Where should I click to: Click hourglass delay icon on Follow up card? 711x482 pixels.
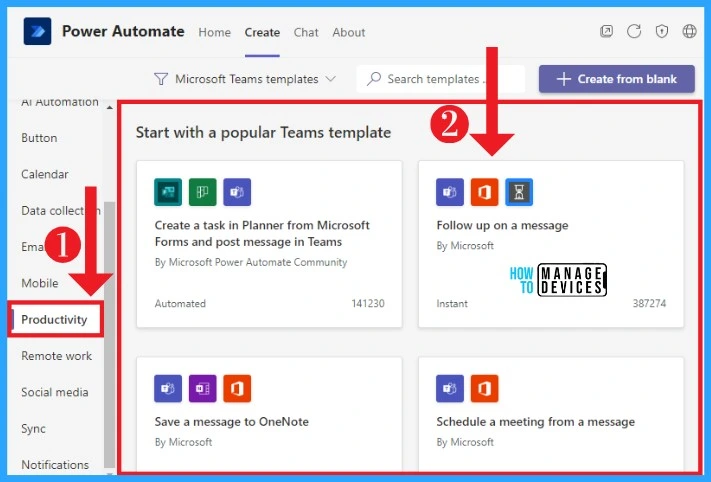tap(519, 192)
